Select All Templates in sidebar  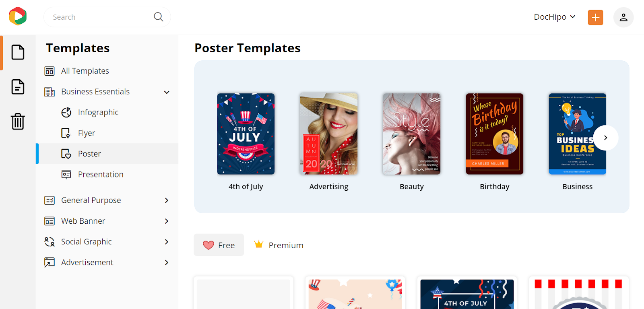pos(85,71)
